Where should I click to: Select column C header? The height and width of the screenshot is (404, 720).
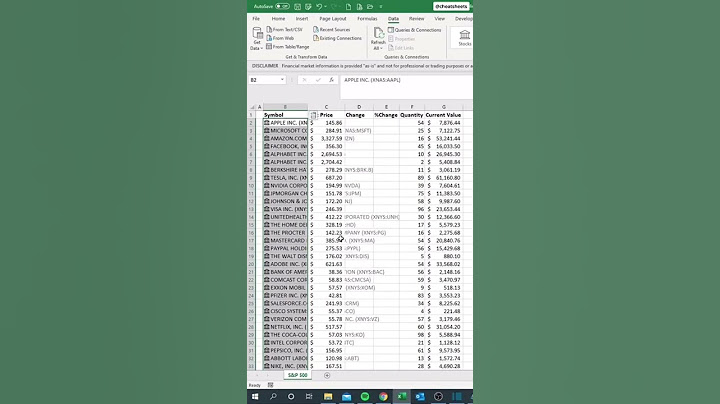tap(326, 107)
